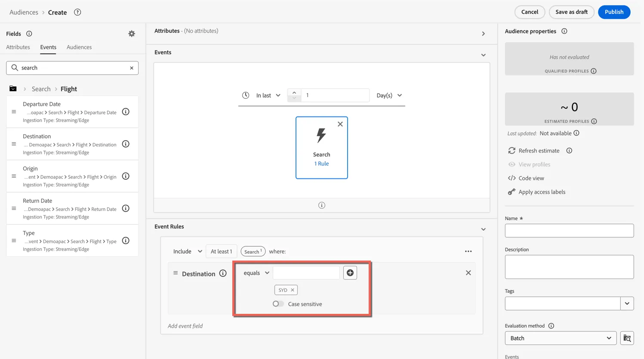The height and width of the screenshot is (359, 644).
Task: Open info for Departure Date field
Action: (x=126, y=112)
